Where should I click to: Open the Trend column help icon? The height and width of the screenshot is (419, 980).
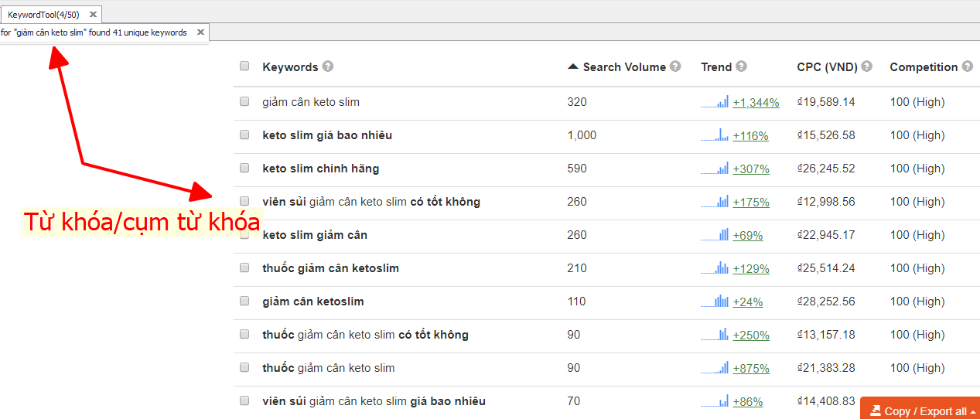click(x=742, y=66)
